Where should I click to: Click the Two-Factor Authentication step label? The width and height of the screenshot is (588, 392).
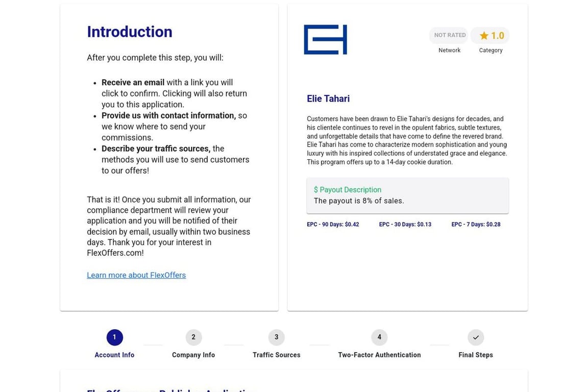(x=379, y=355)
